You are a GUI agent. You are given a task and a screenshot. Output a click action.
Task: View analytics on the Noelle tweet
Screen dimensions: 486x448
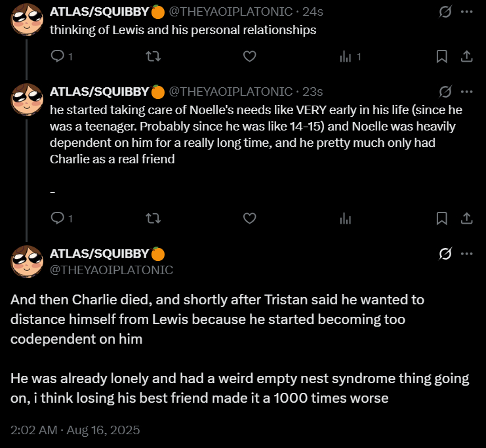coord(346,218)
